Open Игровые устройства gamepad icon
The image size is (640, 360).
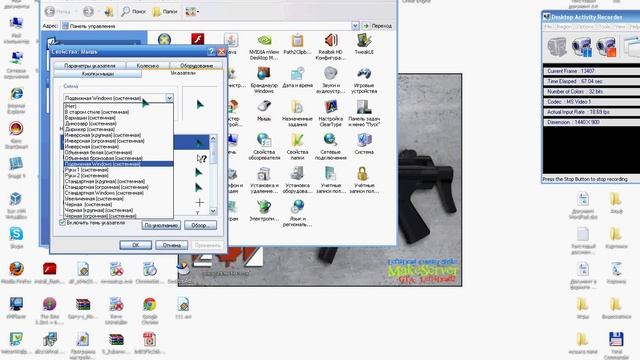pos(364,80)
